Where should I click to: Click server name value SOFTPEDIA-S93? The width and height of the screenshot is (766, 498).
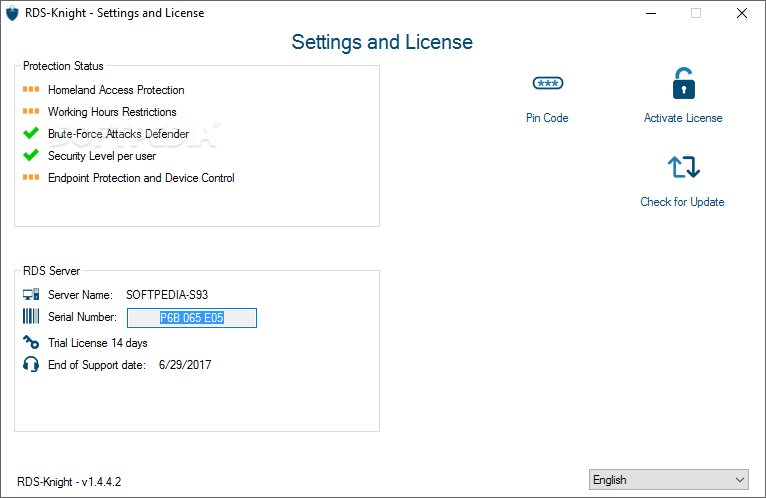(x=167, y=295)
